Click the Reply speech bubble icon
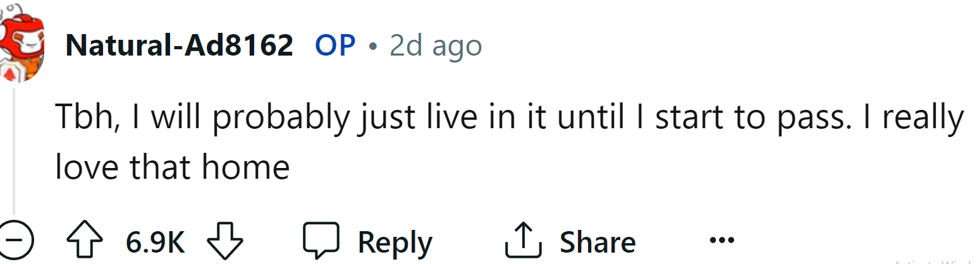This screenshot has height=264, width=980. click(322, 242)
